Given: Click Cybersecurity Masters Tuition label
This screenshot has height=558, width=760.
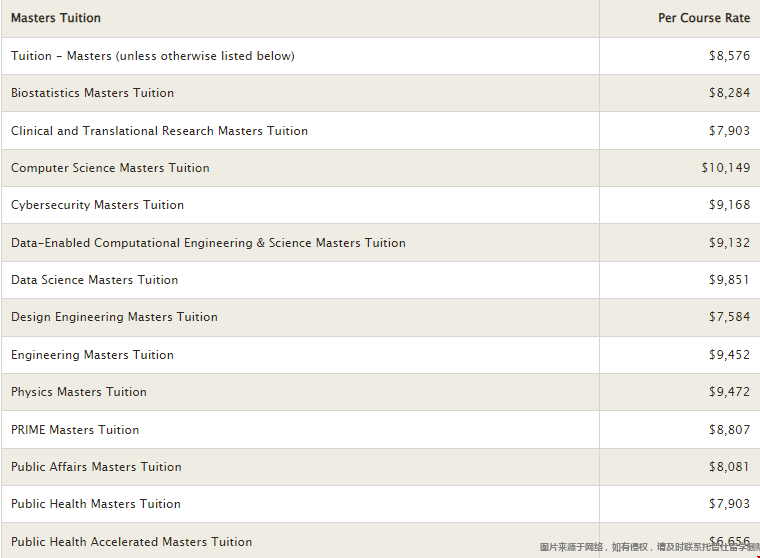Looking at the screenshot, I should coord(97,205).
